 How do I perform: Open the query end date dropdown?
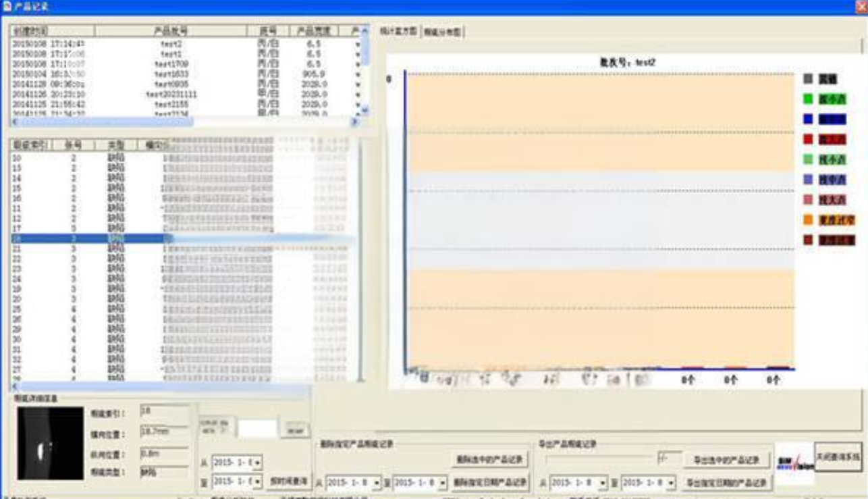(258, 482)
